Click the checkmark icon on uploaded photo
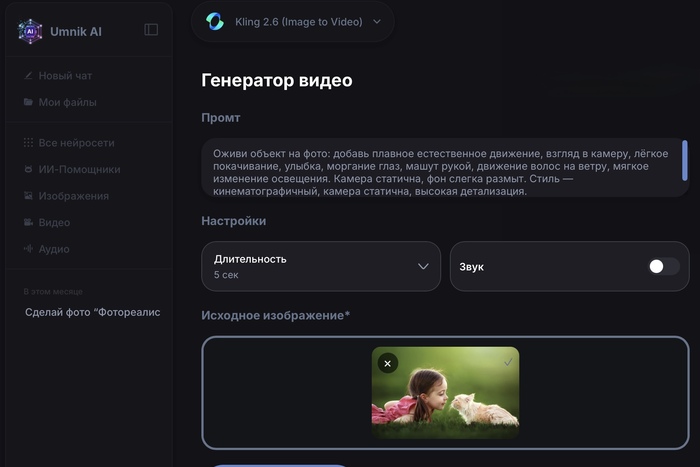The height and width of the screenshot is (467, 700). 507,363
